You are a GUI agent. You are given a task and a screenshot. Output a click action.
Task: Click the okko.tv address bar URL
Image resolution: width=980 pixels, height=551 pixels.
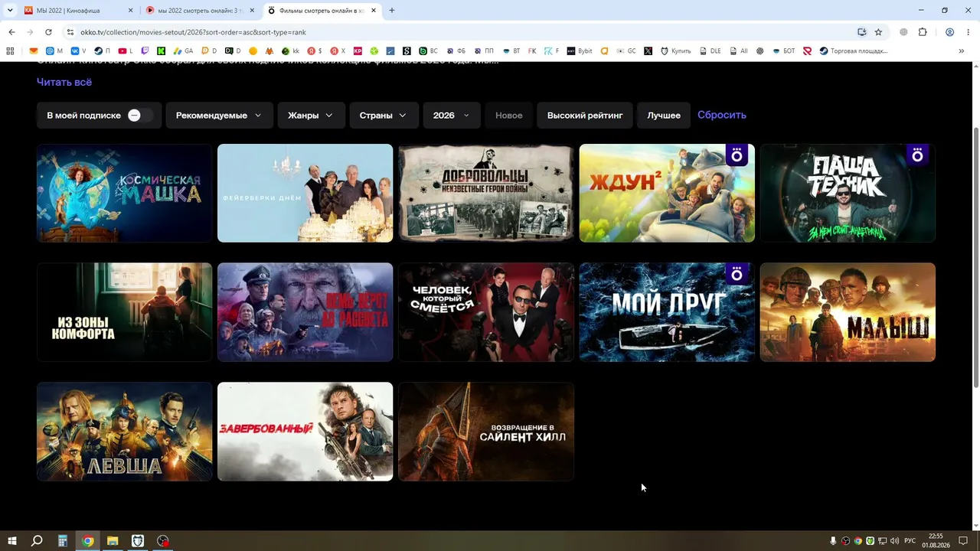coord(193,32)
